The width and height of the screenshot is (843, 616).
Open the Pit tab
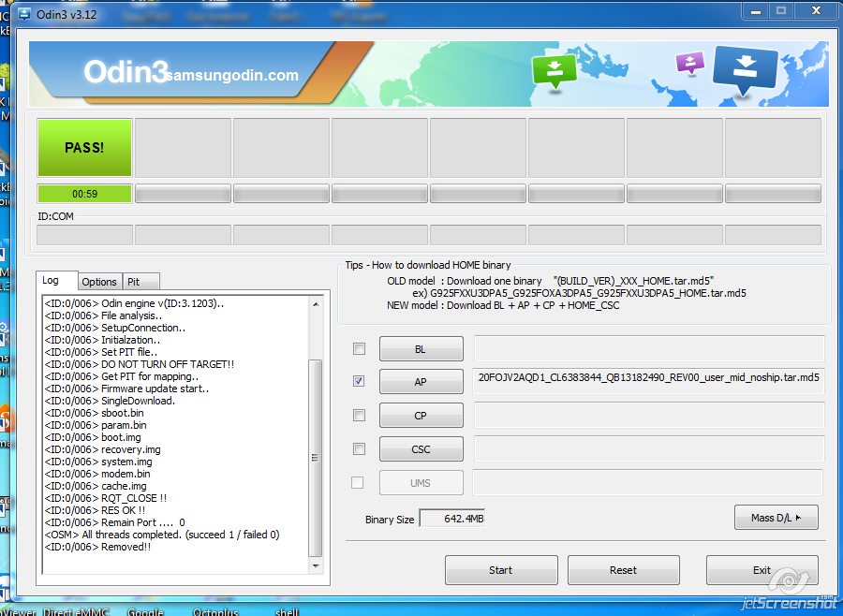(140, 282)
